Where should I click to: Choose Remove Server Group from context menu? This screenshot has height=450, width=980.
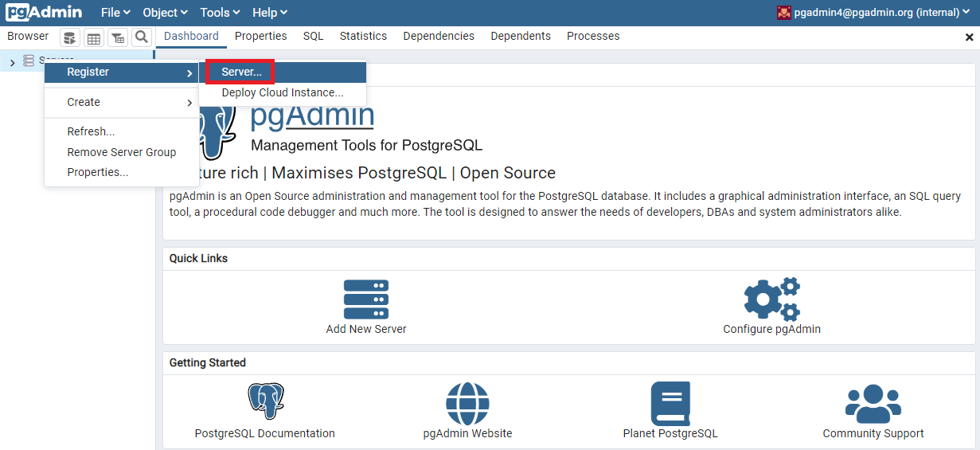pyautogui.click(x=122, y=152)
